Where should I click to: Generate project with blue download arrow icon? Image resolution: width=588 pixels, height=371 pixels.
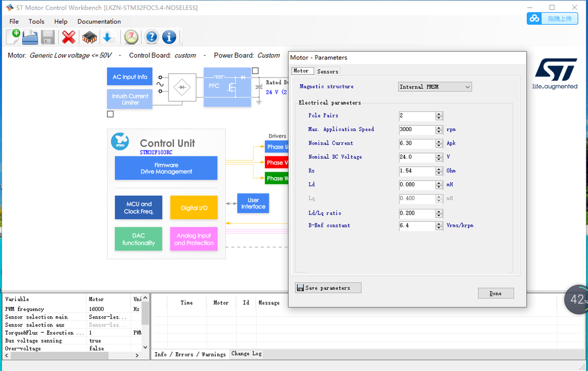tap(109, 38)
